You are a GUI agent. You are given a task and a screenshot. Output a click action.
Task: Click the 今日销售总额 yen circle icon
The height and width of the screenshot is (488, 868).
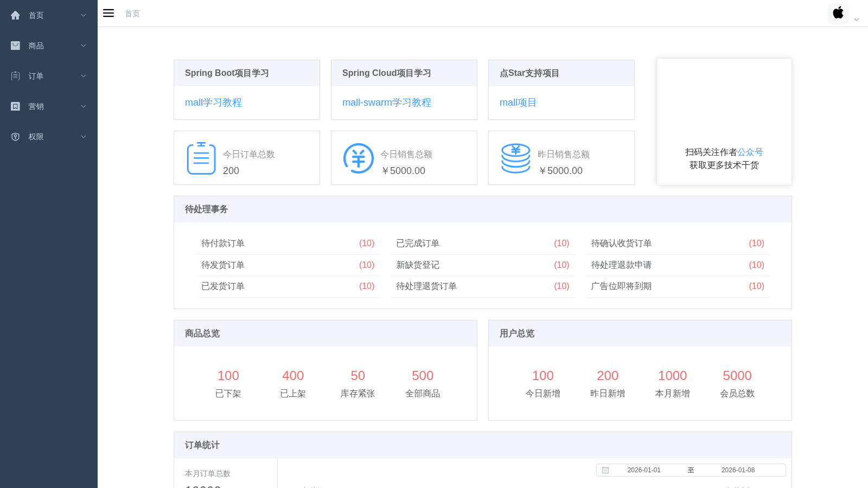(x=359, y=158)
